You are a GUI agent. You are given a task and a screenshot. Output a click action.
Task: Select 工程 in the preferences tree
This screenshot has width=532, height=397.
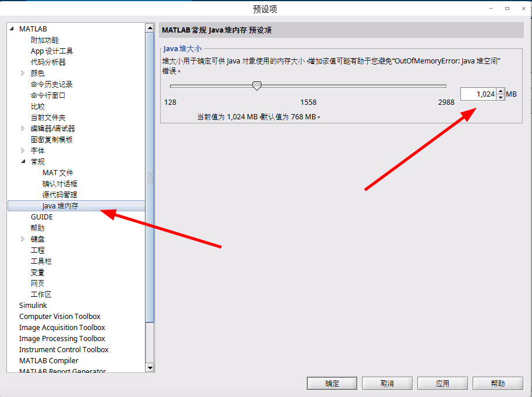coord(37,250)
